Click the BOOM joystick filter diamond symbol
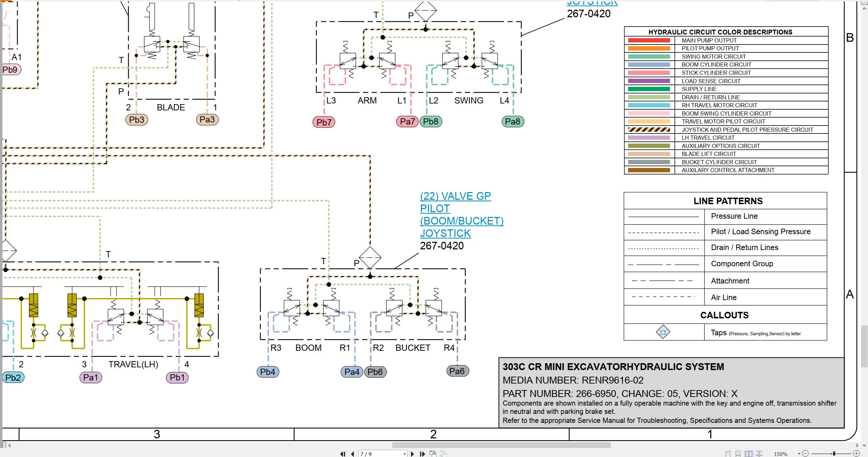This screenshot has height=457, width=868. (x=370, y=258)
